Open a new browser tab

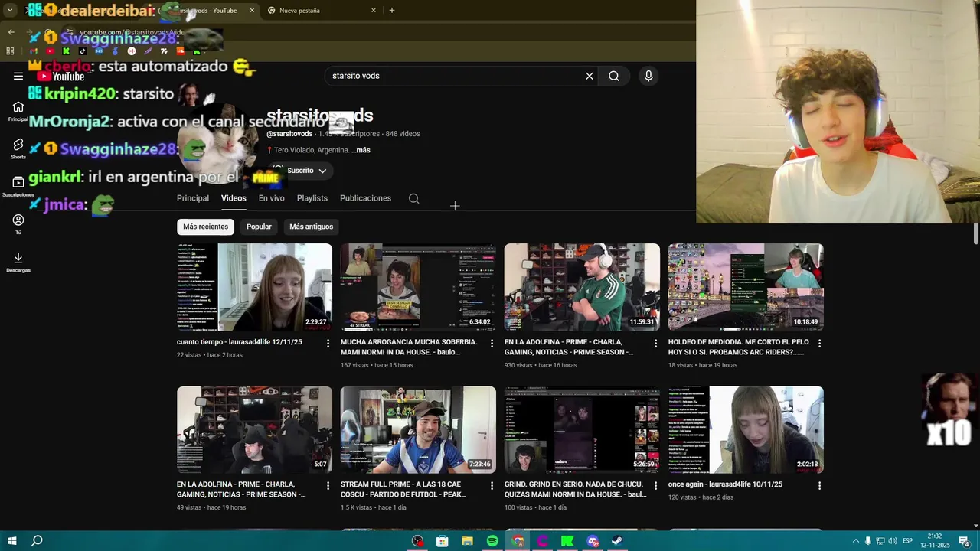392,11
